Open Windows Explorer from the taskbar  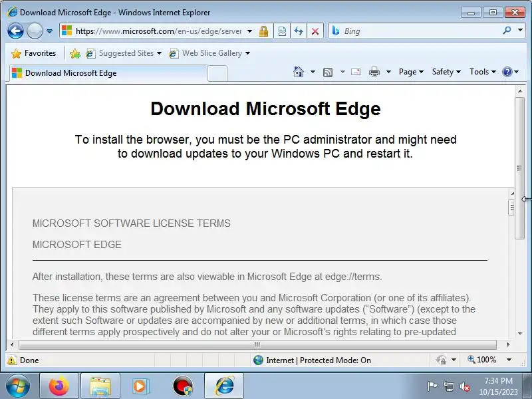(100, 386)
